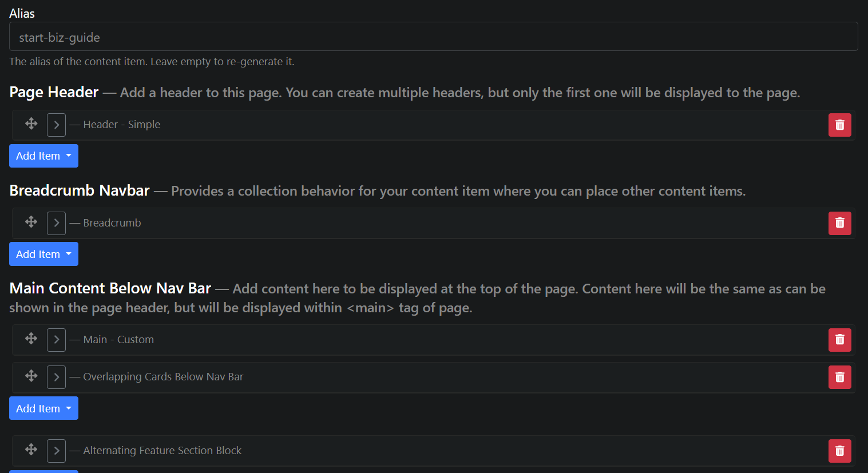This screenshot has width=868, height=473.
Task: Delete the Header - Simple item
Action: pos(839,125)
